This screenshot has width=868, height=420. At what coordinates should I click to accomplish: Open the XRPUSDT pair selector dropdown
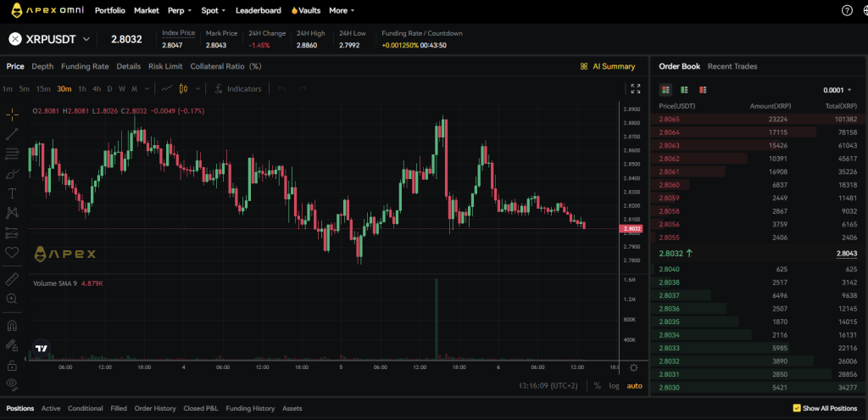[49, 39]
